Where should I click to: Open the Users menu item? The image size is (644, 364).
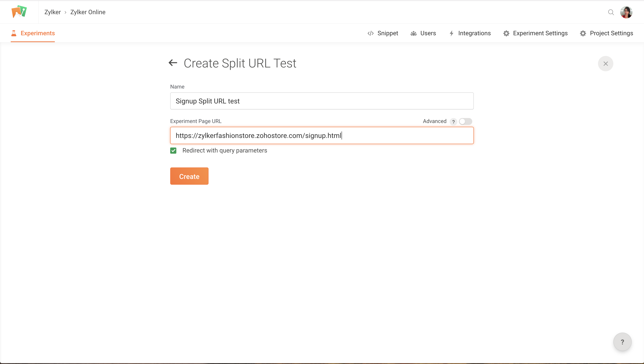(423, 33)
